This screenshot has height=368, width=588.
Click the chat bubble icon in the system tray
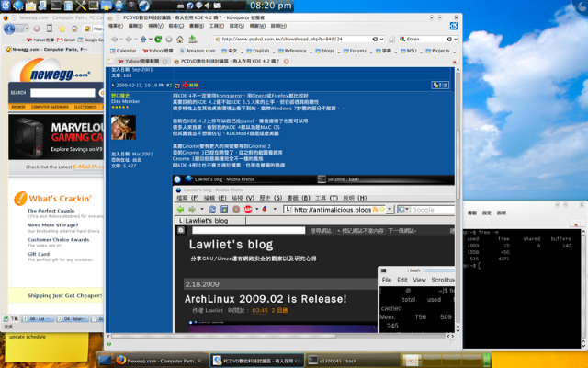click(198, 6)
